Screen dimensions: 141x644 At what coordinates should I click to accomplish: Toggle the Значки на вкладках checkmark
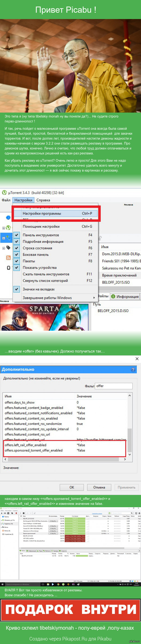(x=16, y=289)
